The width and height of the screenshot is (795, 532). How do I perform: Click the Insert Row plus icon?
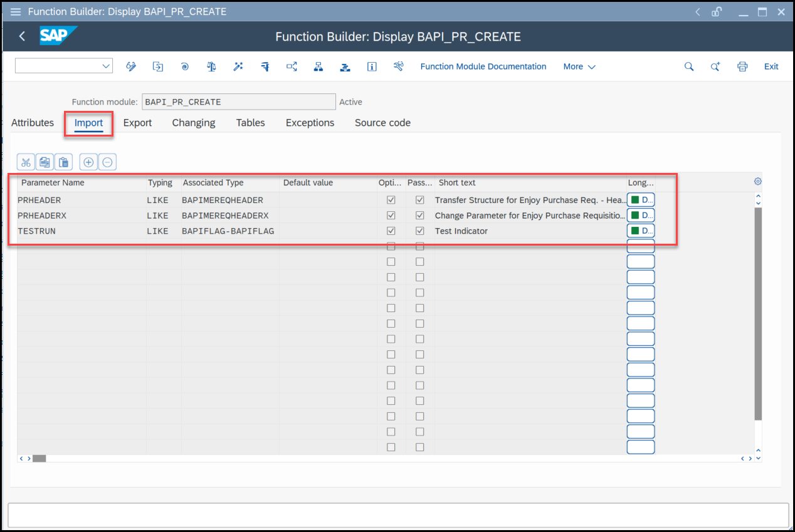click(88, 162)
